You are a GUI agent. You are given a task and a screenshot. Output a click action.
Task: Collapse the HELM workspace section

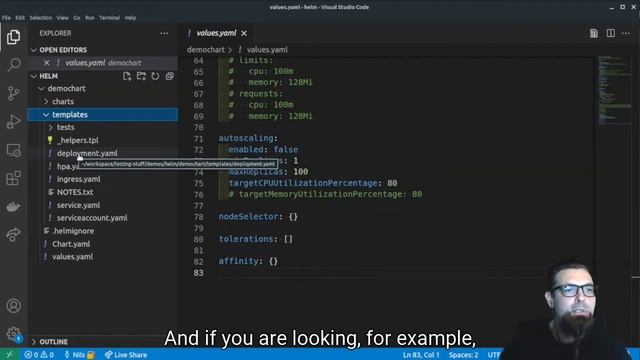(34, 76)
